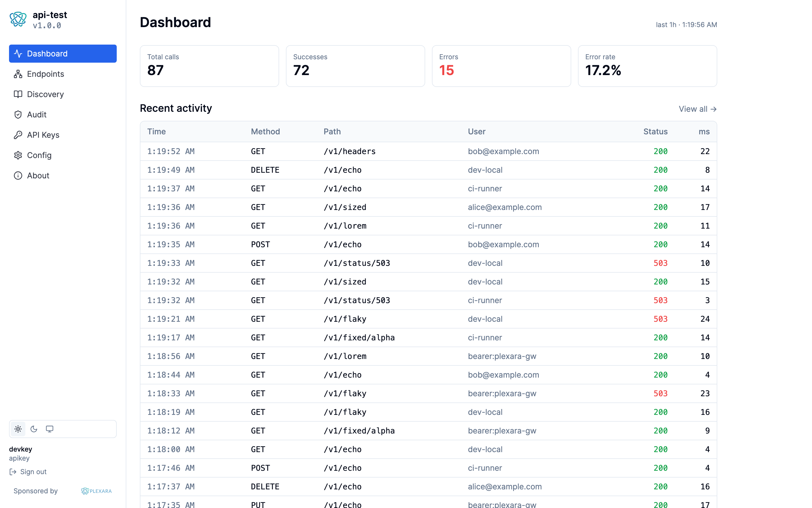
Task: Click the About info icon
Action: click(18, 175)
